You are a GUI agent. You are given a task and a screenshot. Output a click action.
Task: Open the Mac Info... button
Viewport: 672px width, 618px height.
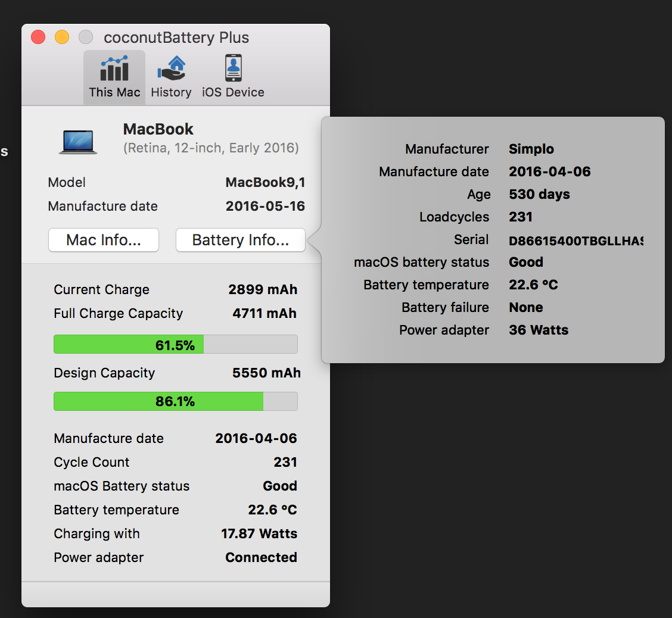(x=104, y=240)
